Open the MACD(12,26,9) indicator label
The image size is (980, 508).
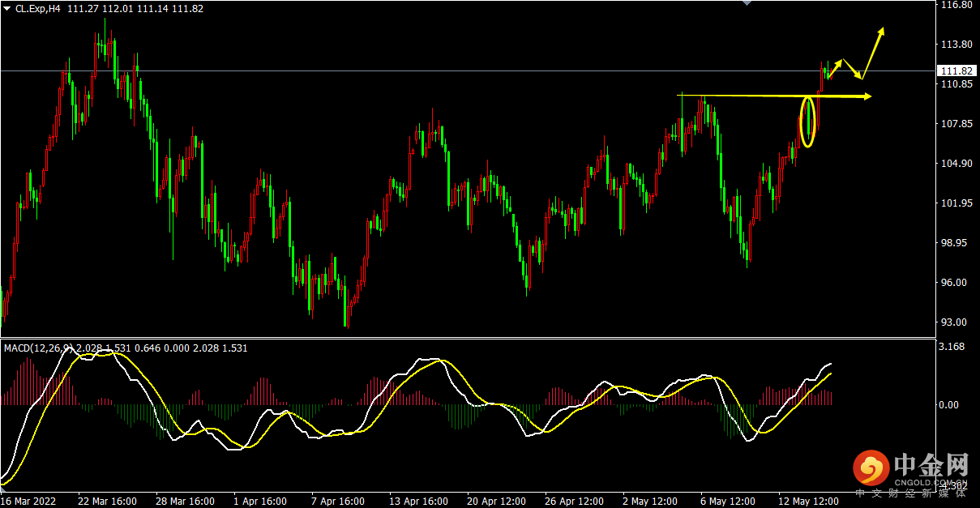point(39,348)
